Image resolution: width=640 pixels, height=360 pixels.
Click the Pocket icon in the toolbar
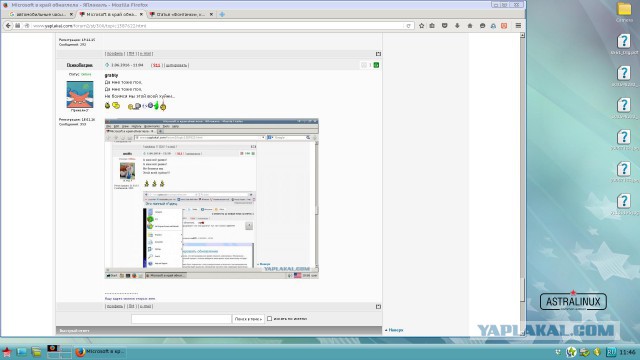point(445,26)
